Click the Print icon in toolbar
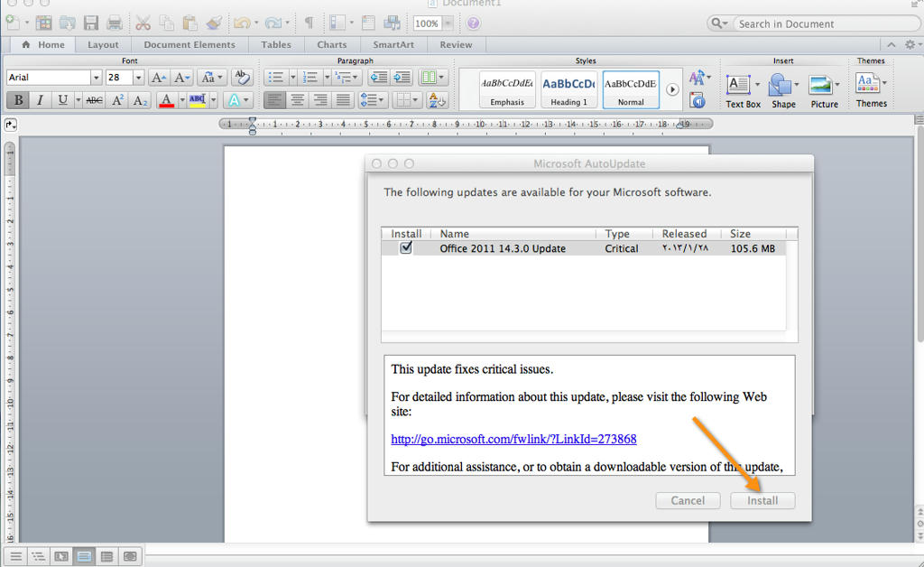Viewport: 924px width, 567px height. click(115, 23)
